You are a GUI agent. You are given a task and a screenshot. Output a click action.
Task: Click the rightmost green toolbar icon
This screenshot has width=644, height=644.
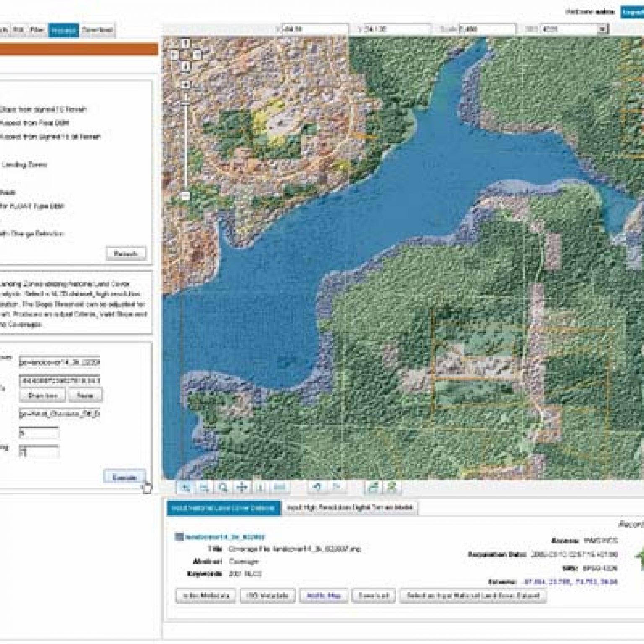[x=392, y=487]
